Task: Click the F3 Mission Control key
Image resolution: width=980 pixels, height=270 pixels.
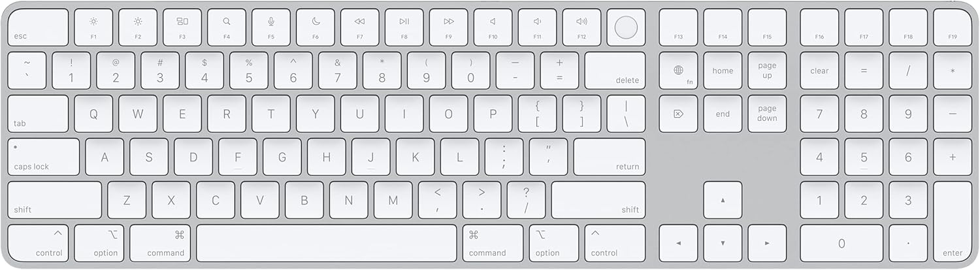Action: pos(182,27)
